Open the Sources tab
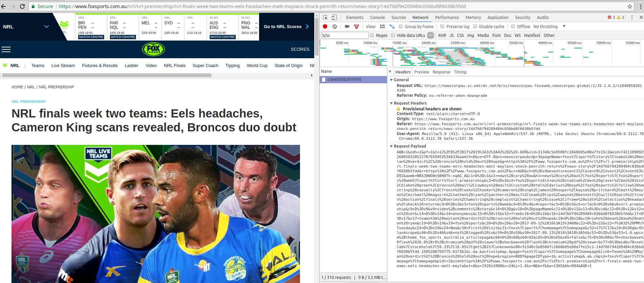 398,17
